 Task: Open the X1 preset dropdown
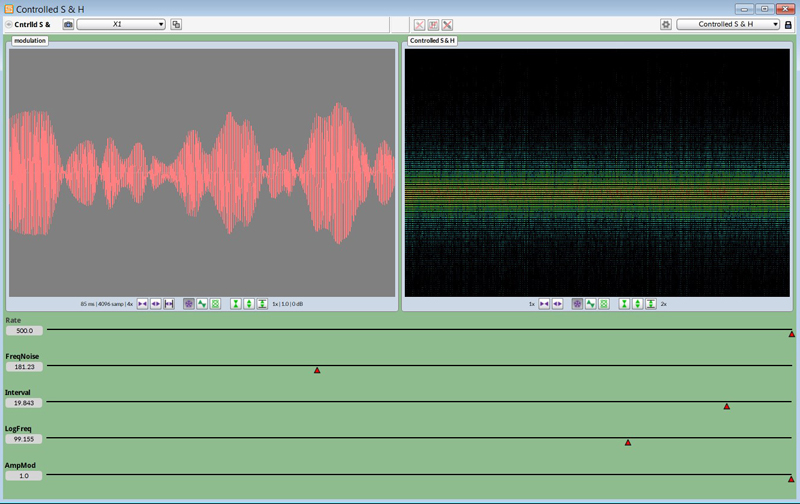pyautogui.click(x=121, y=24)
